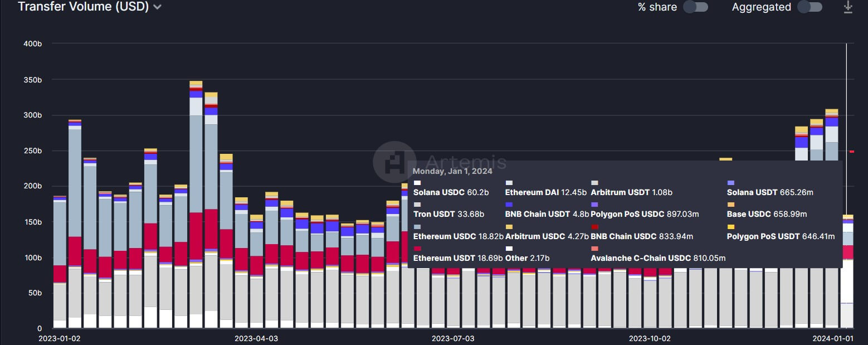Click the Base USDC legend swatch
868x345 pixels.
click(731, 205)
